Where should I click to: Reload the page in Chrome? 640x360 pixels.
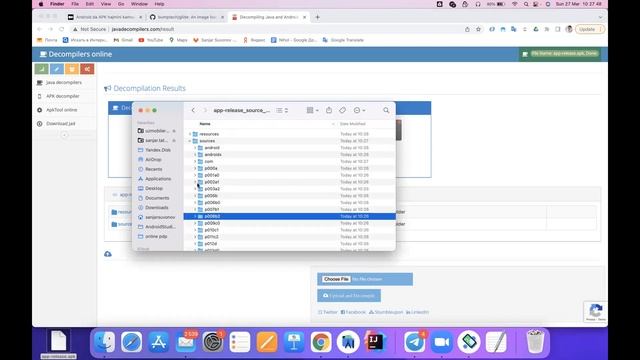(x=62, y=29)
